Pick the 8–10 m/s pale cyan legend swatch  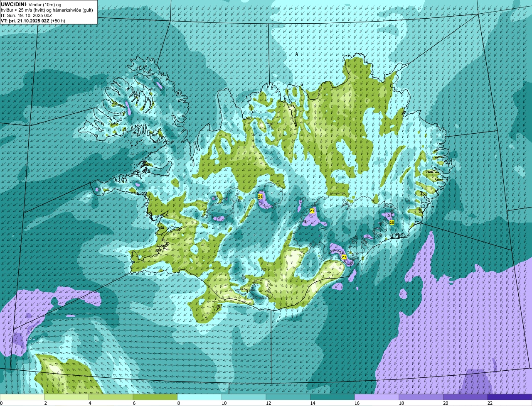pyautogui.click(x=199, y=397)
